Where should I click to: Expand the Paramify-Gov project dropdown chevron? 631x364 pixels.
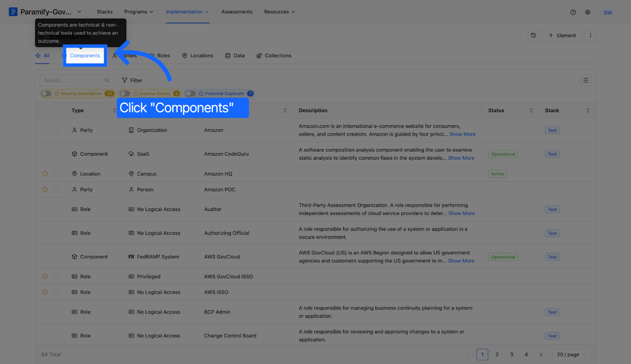[x=79, y=12]
